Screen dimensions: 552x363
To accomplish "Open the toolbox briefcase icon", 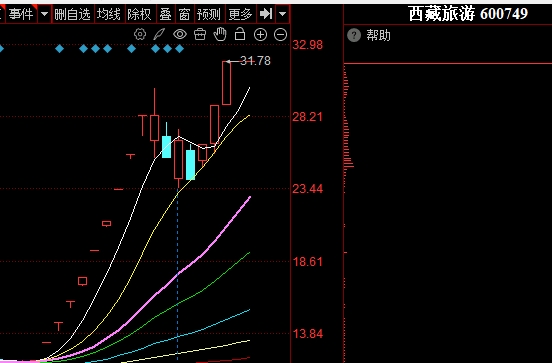I will [x=200, y=35].
